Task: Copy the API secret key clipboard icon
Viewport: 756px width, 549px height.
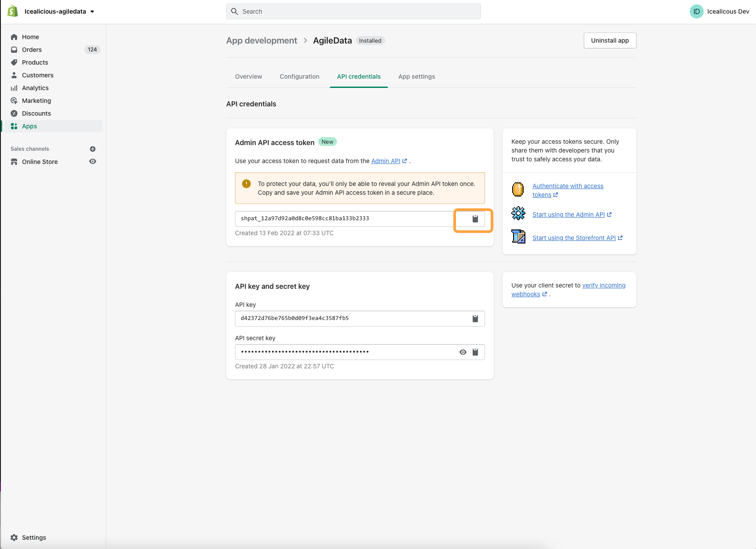Action: 475,352
